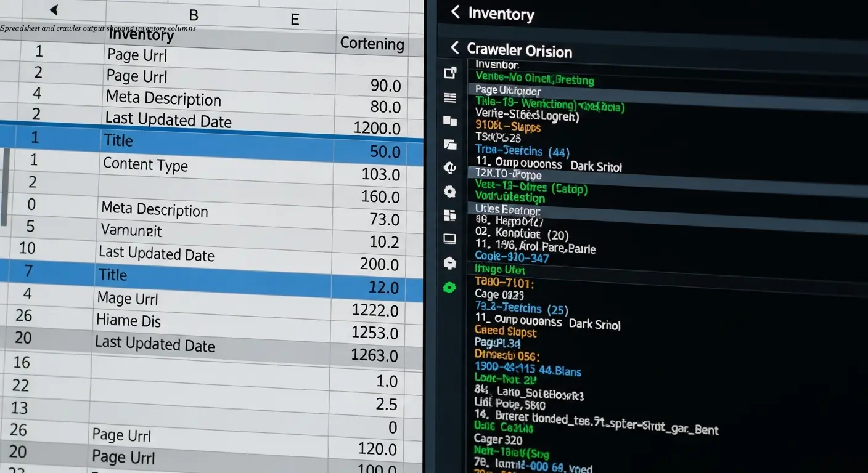
Task: Open the Craweler Orision panel header
Action: (x=520, y=51)
